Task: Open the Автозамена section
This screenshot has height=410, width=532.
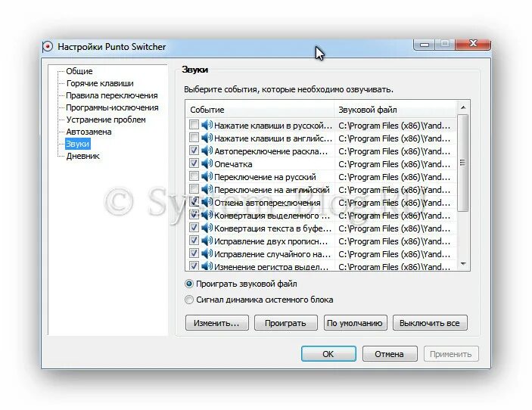Action: pos(89,132)
